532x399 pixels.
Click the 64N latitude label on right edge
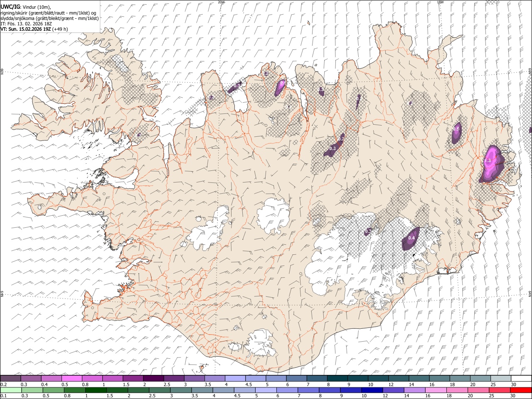coord(530,293)
